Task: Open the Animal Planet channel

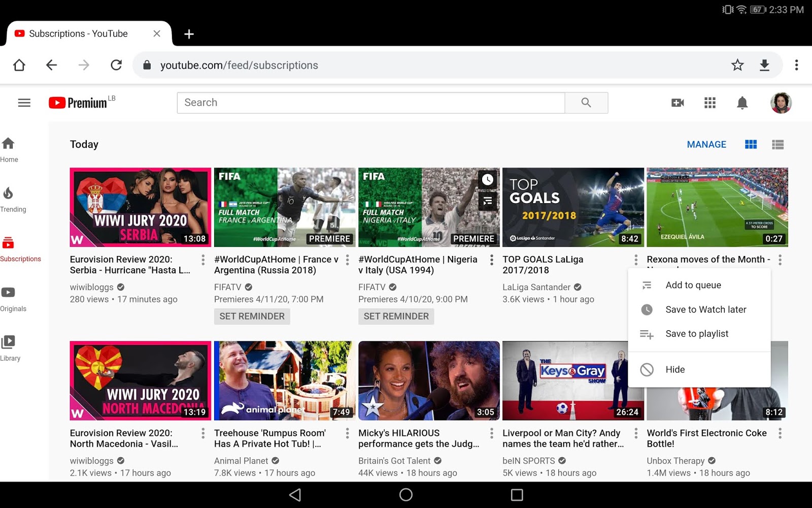Action: pyautogui.click(x=241, y=461)
